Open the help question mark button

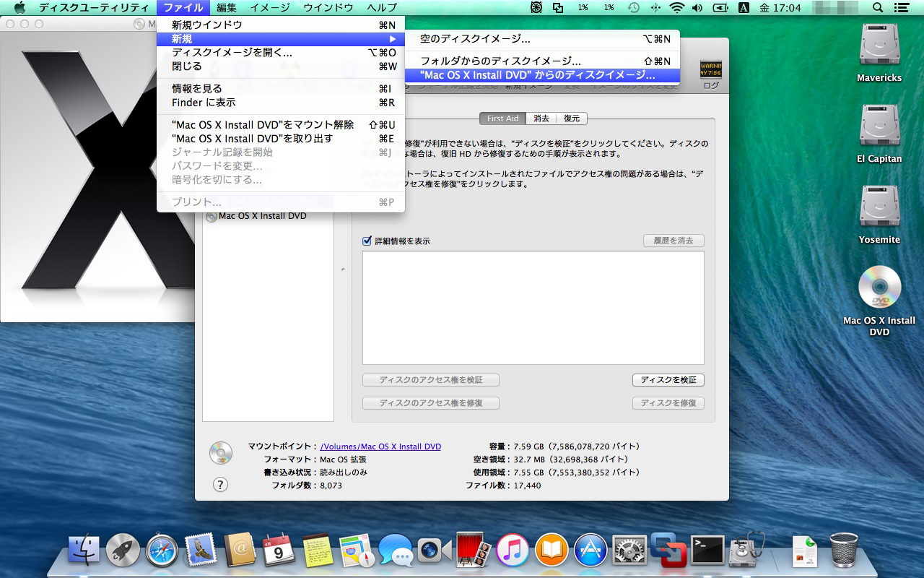click(x=221, y=484)
